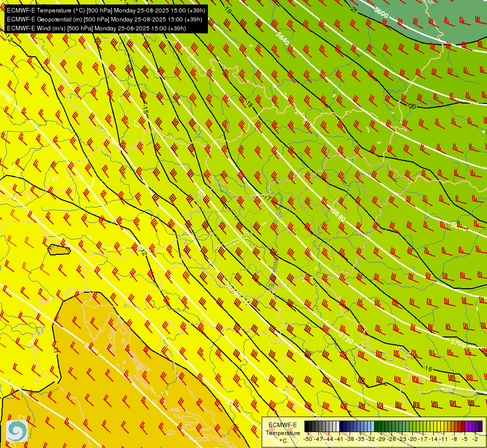Click the 5600 geopotential contour label
The width and height of the screenshot is (487, 448).
(x=381, y=13)
